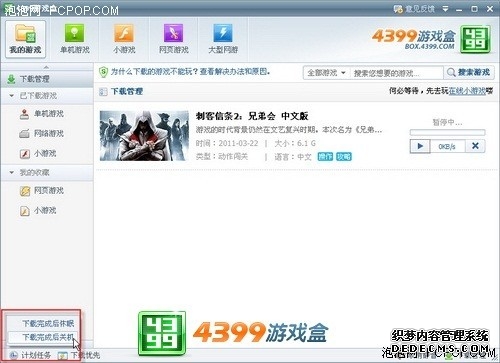Viewport: 500px width, 363px height.
Task: Collapse the 已下载游戏 section
Action: pos(12,96)
